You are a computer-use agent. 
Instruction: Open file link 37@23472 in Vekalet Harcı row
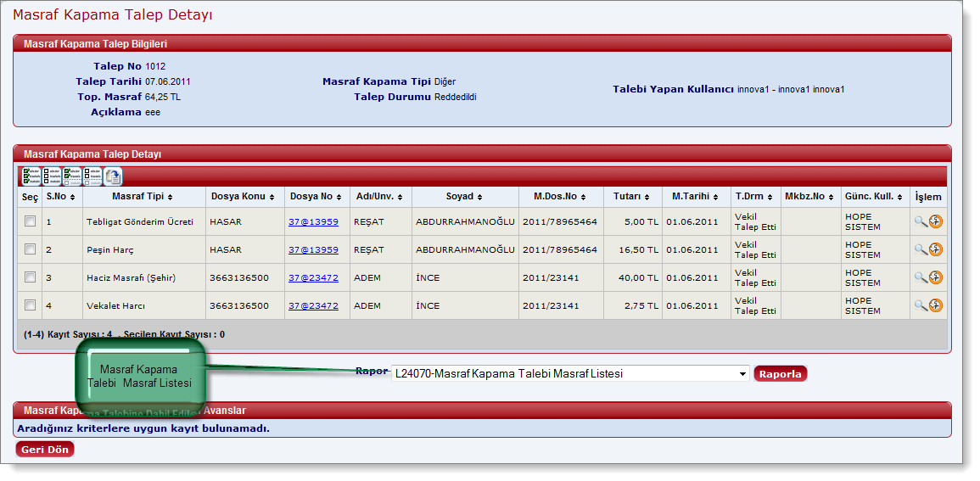coord(313,305)
